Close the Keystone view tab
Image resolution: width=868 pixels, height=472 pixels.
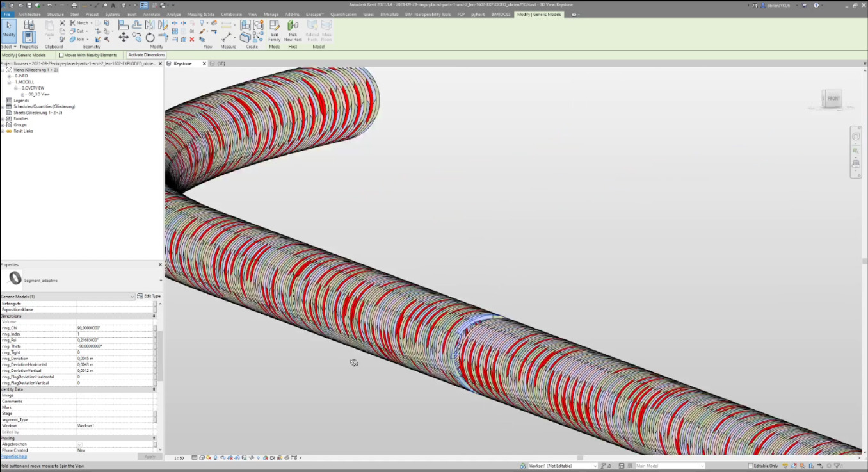205,63
